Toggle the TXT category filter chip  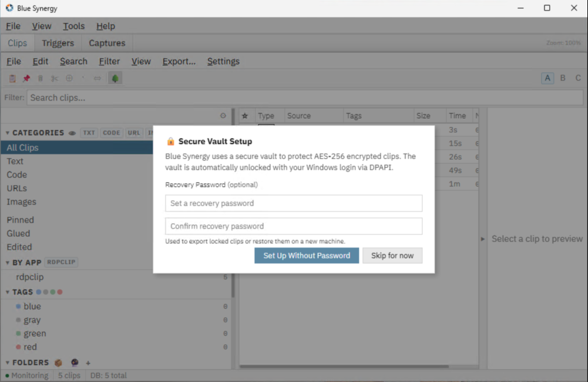(x=89, y=133)
